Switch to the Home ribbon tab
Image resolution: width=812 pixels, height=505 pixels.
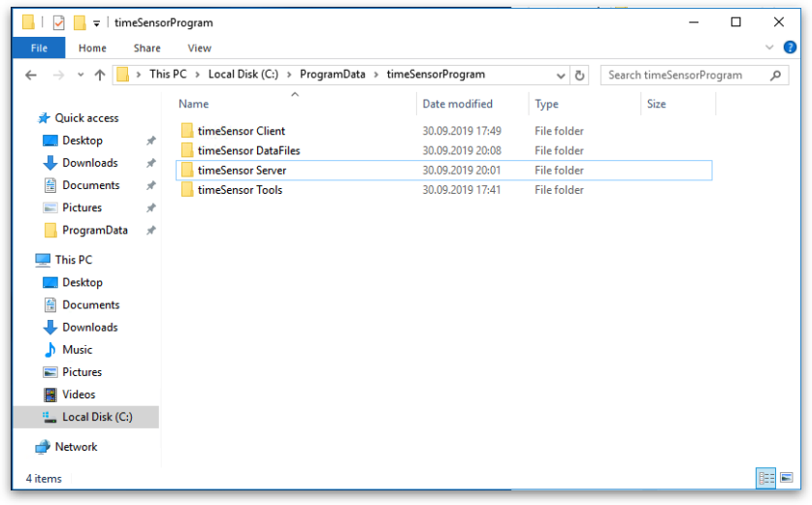(92, 48)
